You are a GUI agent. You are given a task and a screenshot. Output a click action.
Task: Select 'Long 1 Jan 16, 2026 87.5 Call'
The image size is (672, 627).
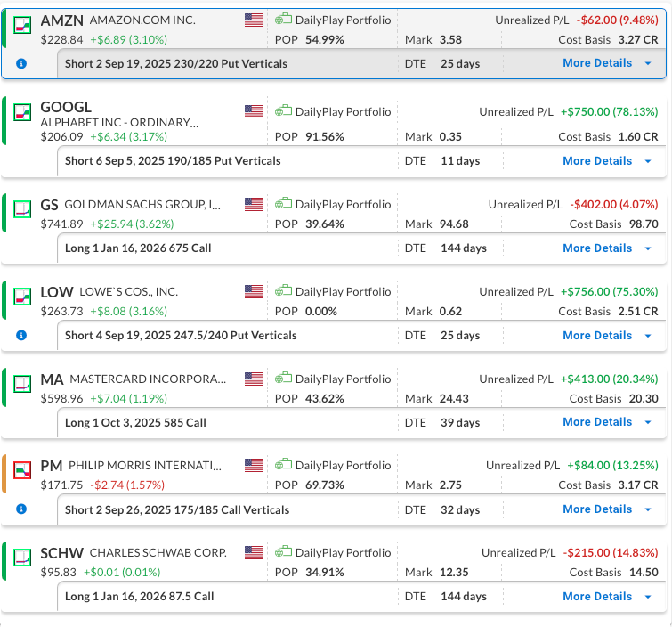(x=139, y=597)
